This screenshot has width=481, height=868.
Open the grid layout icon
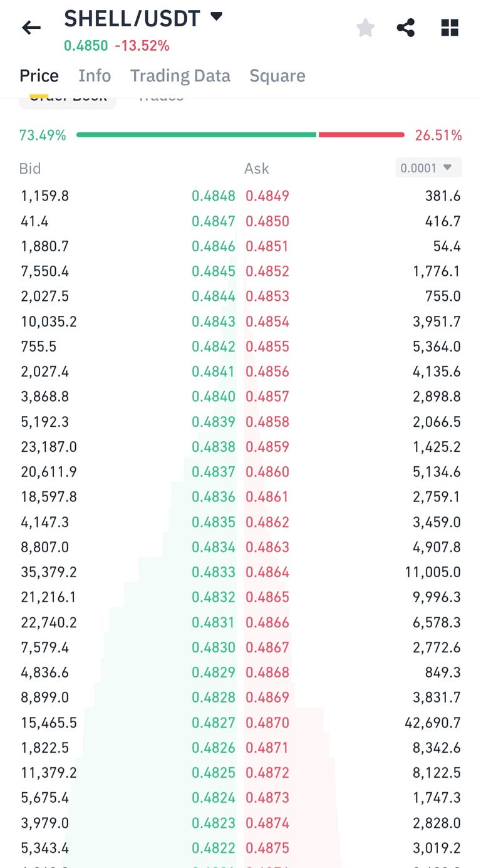(450, 28)
